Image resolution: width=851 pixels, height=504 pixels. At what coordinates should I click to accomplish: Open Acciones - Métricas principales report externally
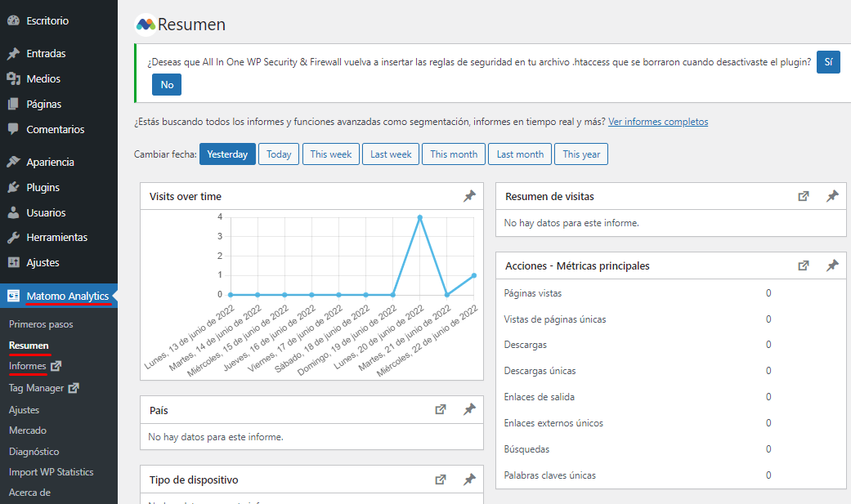(x=804, y=265)
